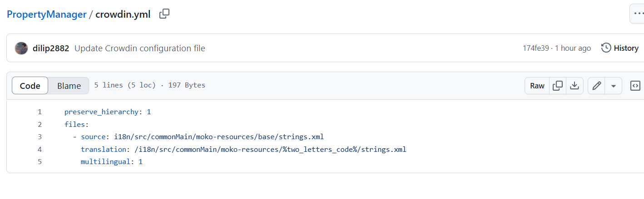Select line number 1
This screenshot has width=644, height=199.
(40, 112)
